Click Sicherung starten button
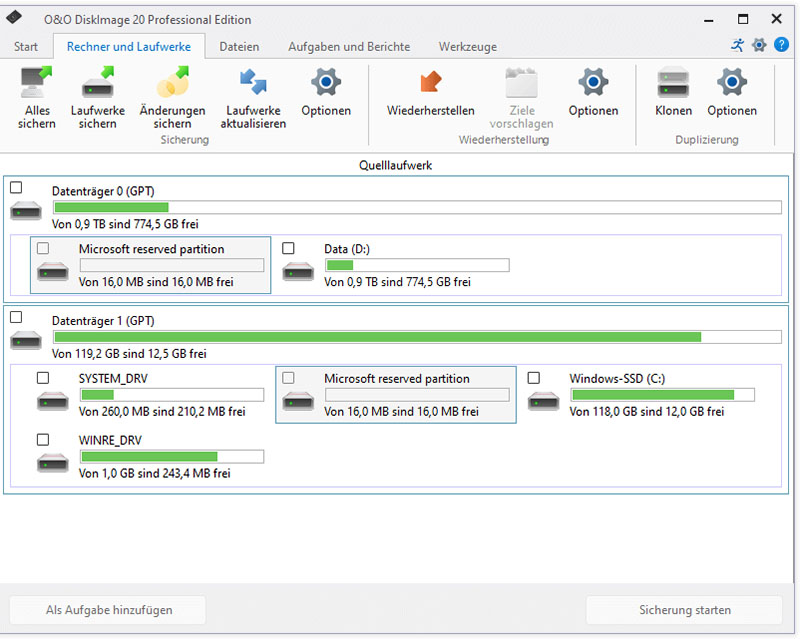The width and height of the screenshot is (800, 639). point(685,610)
